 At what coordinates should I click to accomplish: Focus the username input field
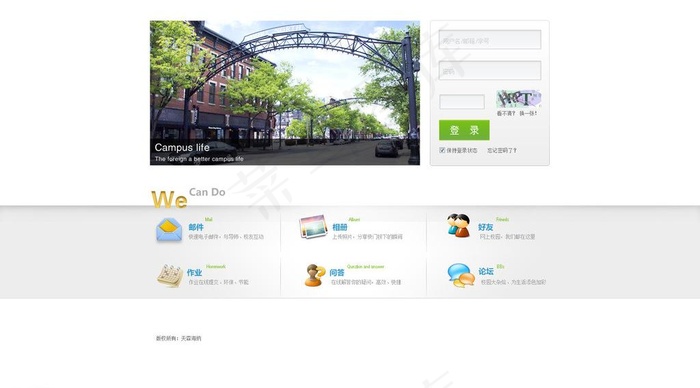pyautogui.click(x=490, y=40)
